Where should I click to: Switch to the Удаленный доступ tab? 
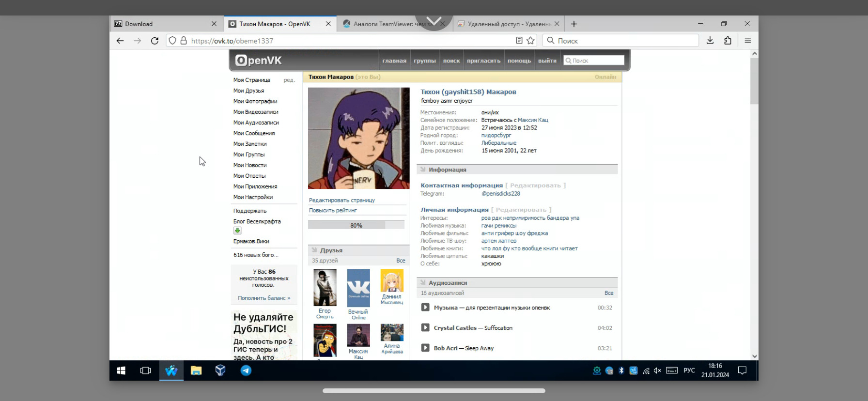pos(509,24)
